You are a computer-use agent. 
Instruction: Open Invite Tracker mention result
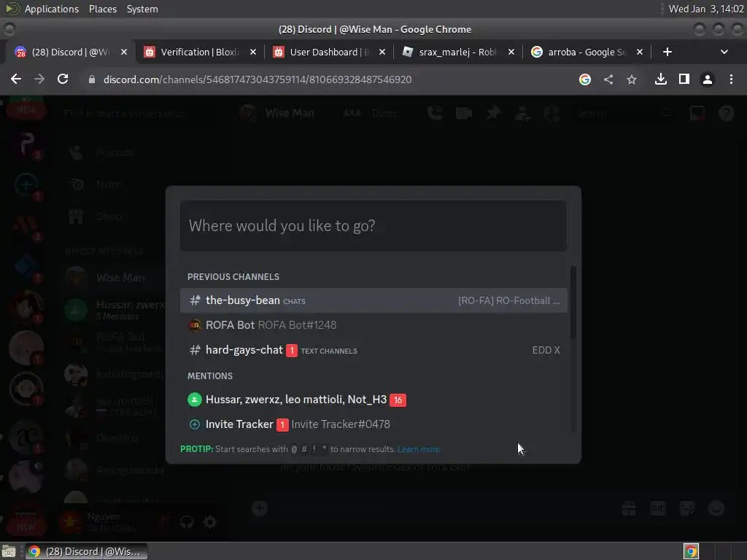(373, 424)
